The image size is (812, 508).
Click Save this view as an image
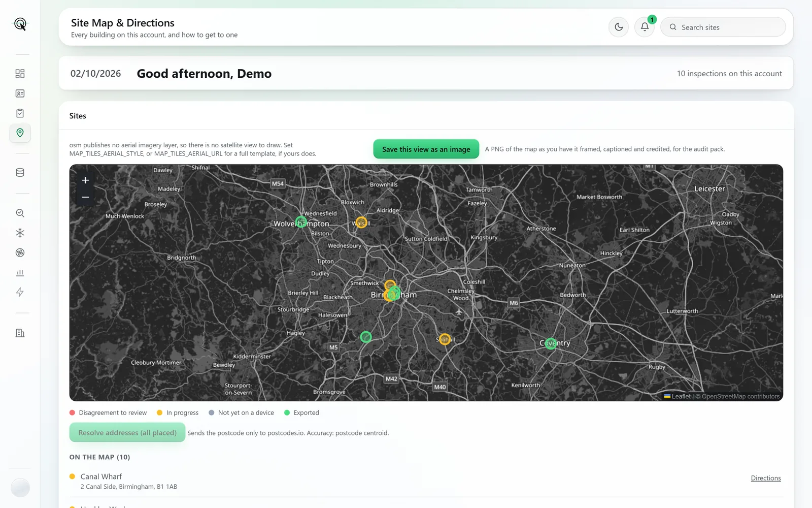pos(426,149)
